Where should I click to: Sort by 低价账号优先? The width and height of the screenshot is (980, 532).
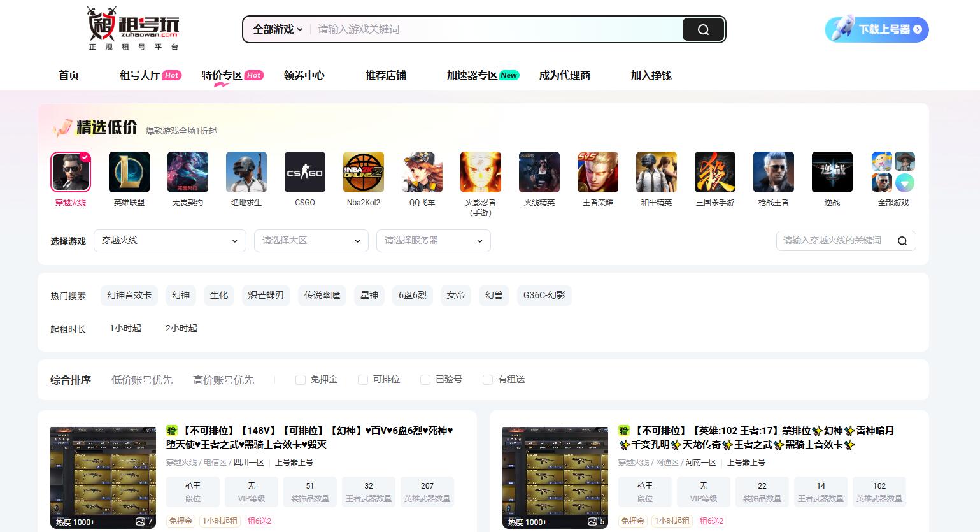[142, 380]
